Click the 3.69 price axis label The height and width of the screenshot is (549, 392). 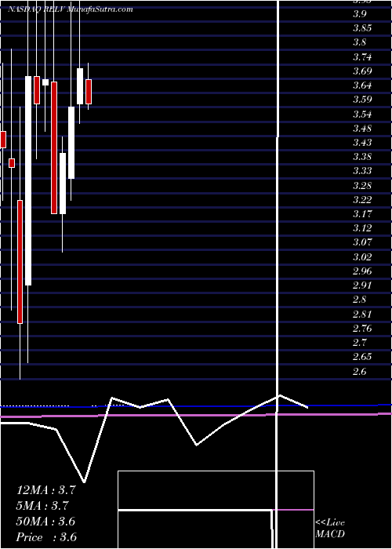point(362,71)
